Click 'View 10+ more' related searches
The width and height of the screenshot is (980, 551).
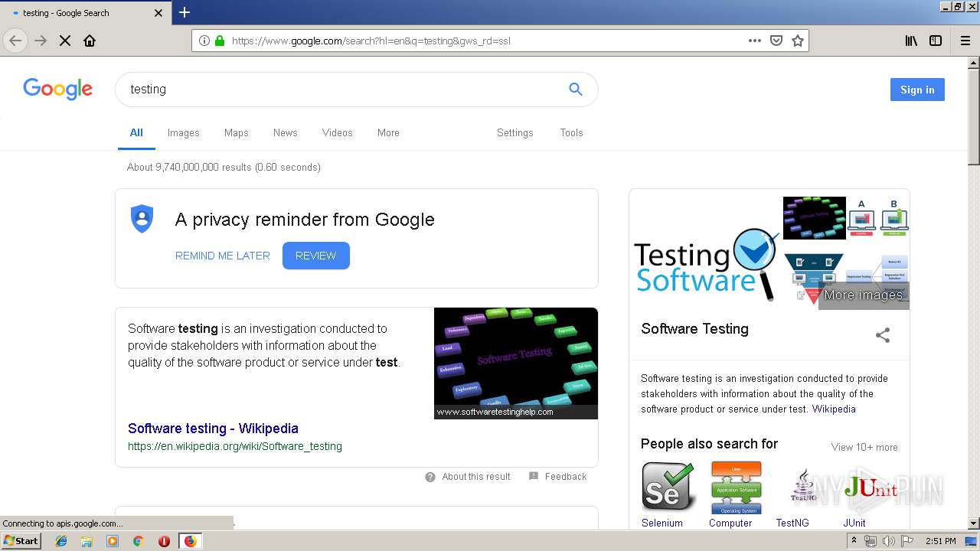tap(864, 447)
